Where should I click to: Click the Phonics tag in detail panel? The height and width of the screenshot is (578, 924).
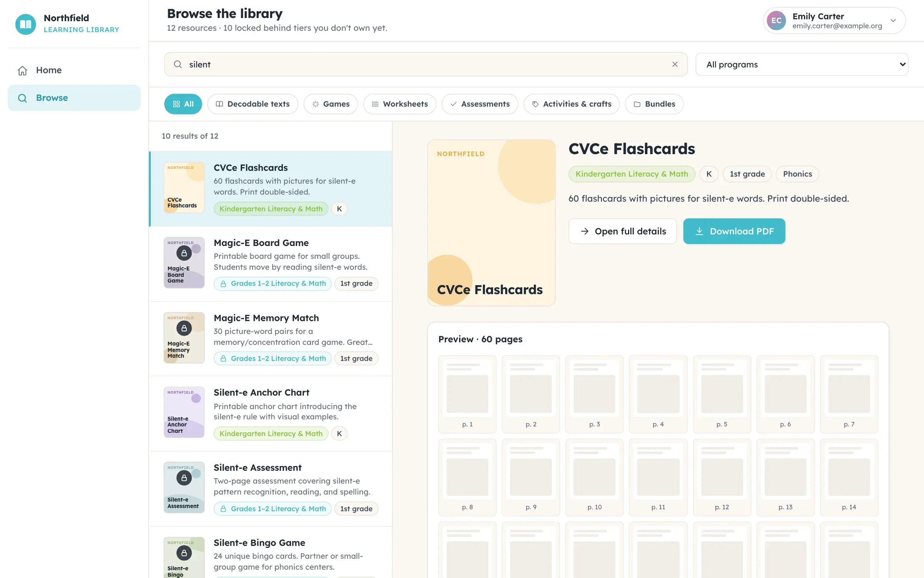[x=797, y=174]
